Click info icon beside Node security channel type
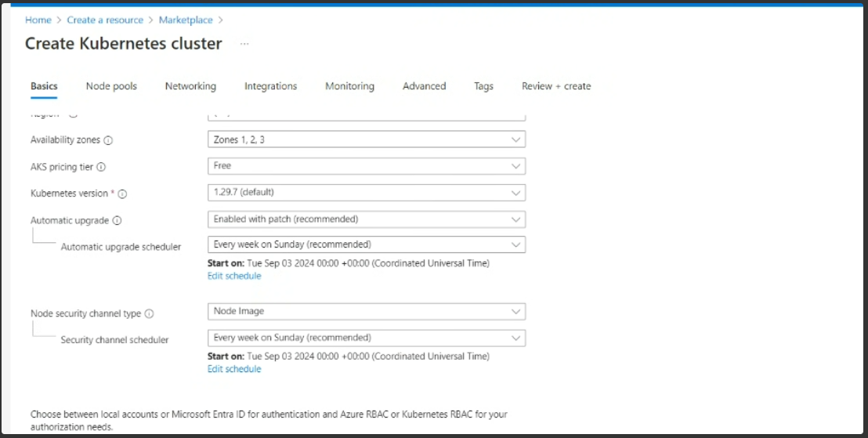Image resolution: width=868 pixels, height=438 pixels. point(149,313)
